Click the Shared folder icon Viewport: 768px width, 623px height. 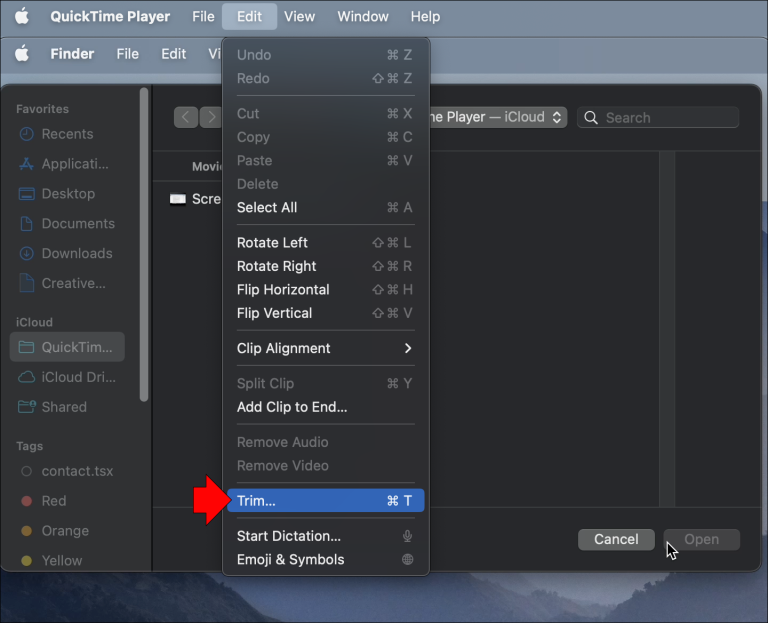coord(27,407)
